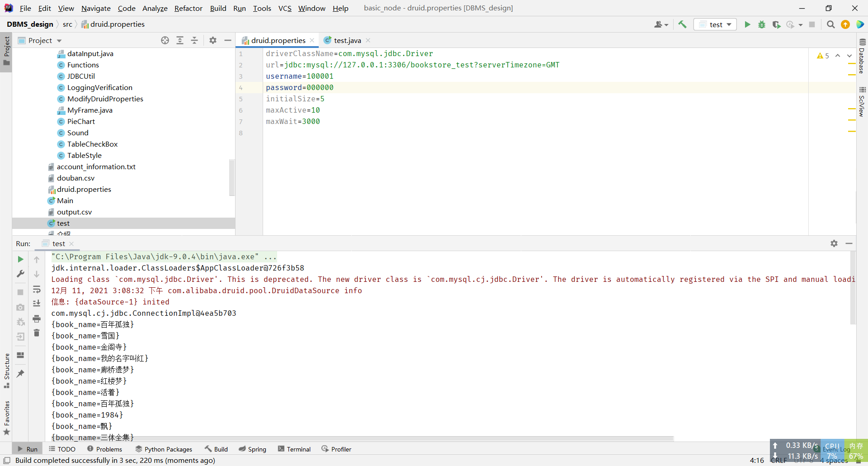Open the TODO tool window
The width and height of the screenshot is (868, 466).
point(62,449)
